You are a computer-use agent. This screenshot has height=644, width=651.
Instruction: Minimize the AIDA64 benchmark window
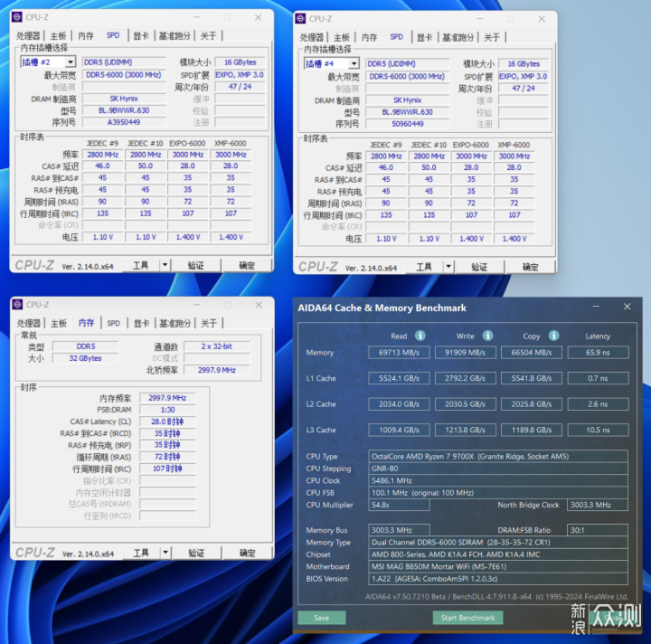point(596,307)
